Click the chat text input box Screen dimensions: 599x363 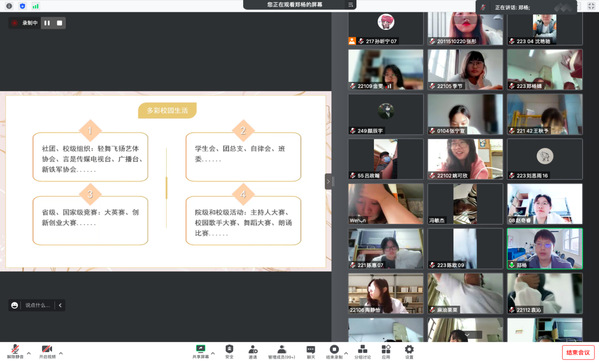[37, 305]
